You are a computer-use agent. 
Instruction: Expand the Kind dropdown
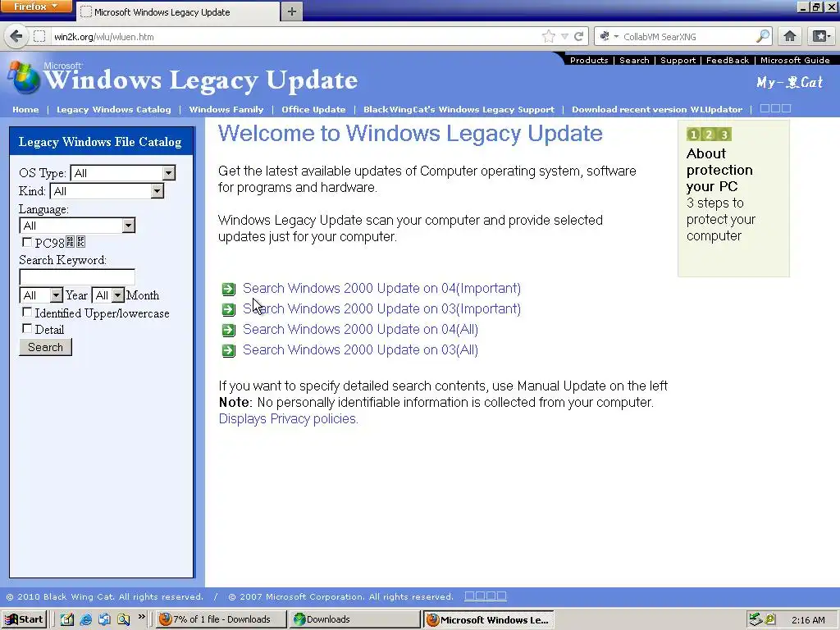tap(107, 190)
